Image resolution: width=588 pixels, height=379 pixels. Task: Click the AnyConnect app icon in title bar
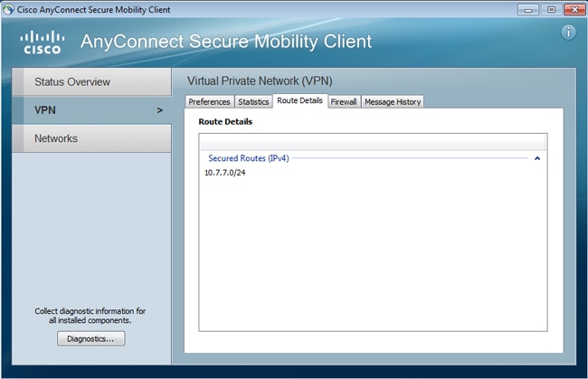coord(9,8)
